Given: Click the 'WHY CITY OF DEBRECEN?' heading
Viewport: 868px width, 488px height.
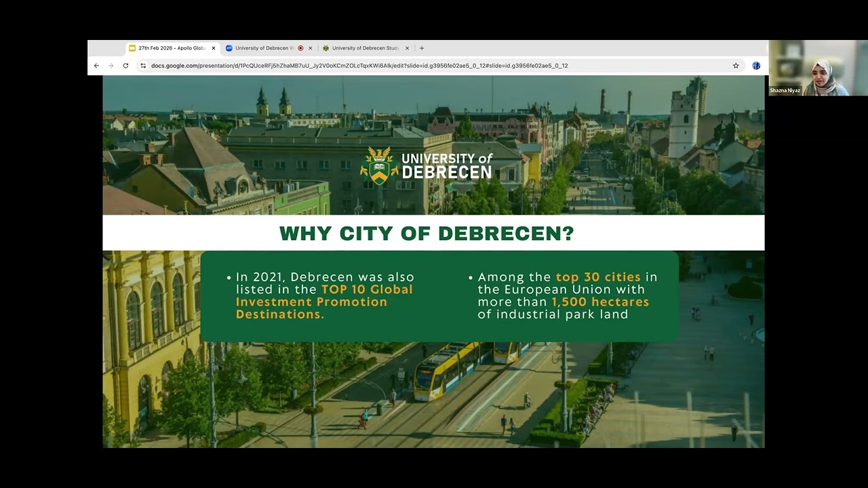Looking at the screenshot, I should tap(427, 234).
